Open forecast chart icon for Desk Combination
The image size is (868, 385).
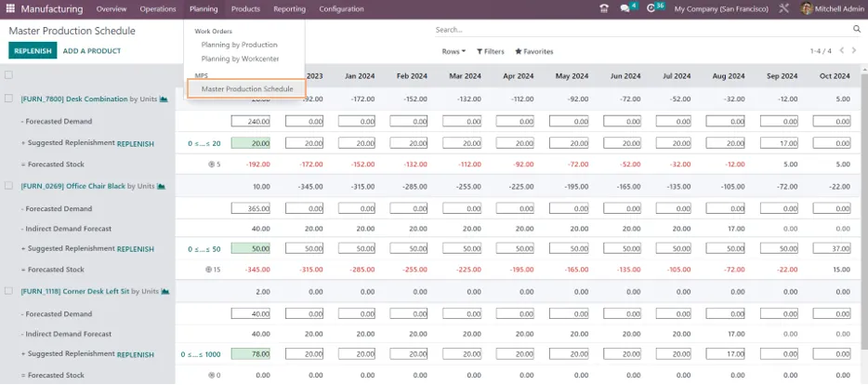164,100
